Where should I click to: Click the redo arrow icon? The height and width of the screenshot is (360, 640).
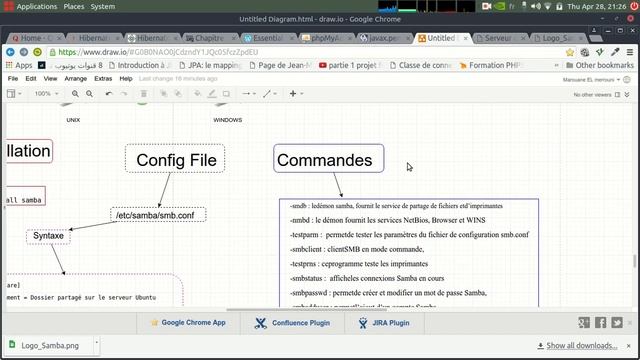[x=124, y=94]
